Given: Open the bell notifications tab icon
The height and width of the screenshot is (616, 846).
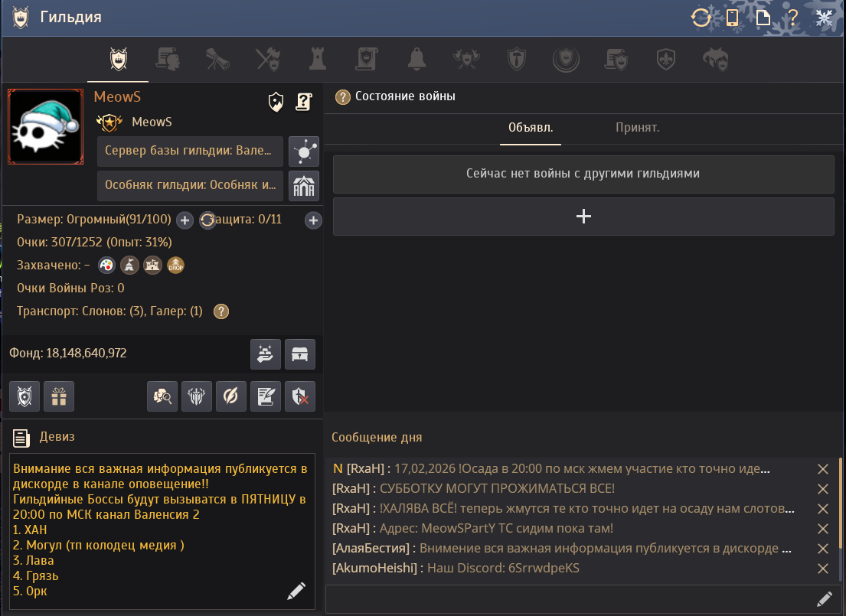Looking at the screenshot, I should 417,59.
